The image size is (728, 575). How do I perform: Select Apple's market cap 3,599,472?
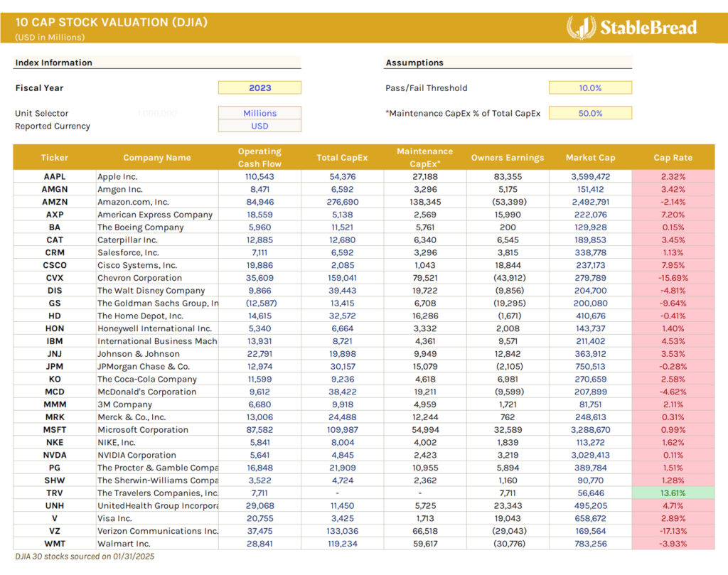590,176
